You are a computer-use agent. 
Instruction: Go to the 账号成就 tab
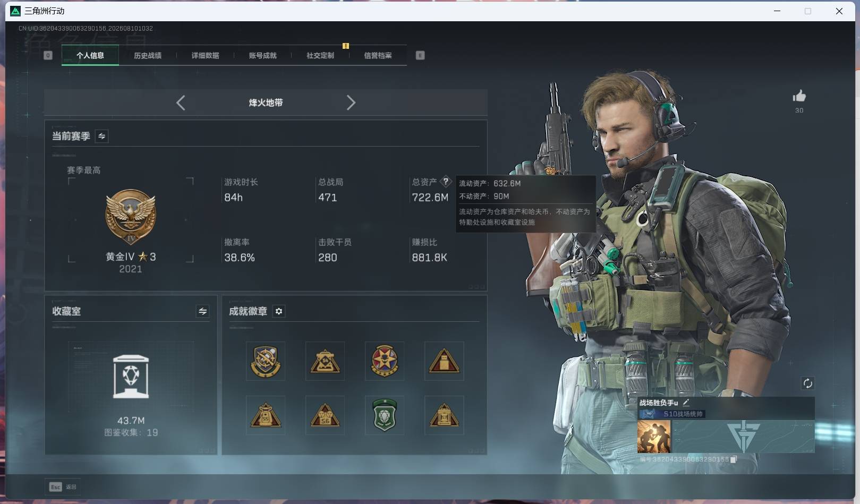pos(262,55)
